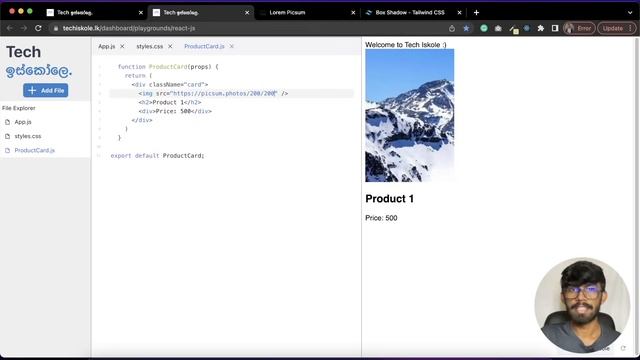Open the puzzle-piece Extensions menu
This screenshot has height=360, width=640.
click(x=541, y=28)
